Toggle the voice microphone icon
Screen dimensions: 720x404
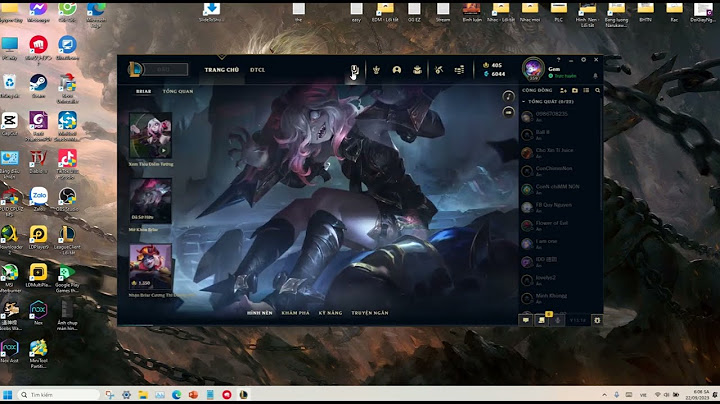coord(557,320)
